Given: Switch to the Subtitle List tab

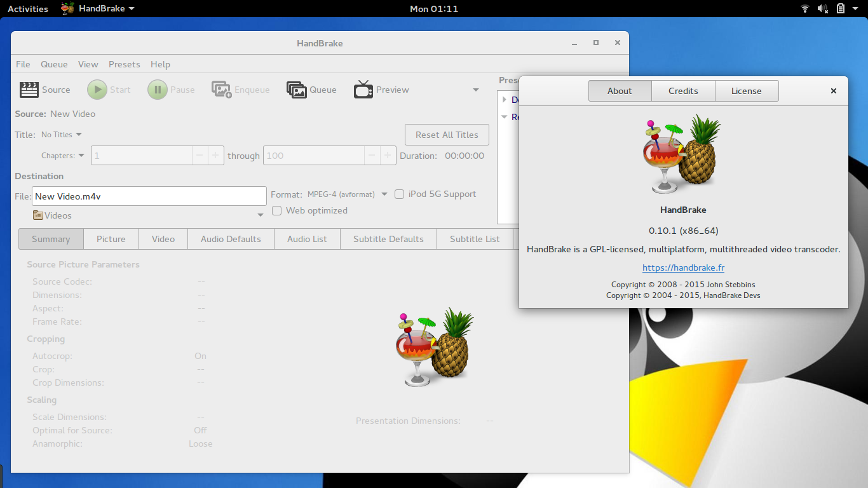Looking at the screenshot, I should 475,239.
